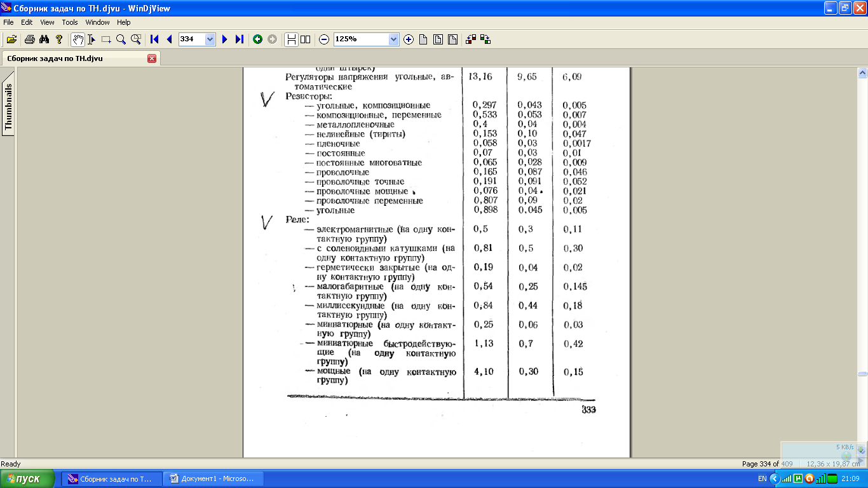
Task: Click the '12,36 x 19,87 cm' page size
Action: tap(833, 464)
